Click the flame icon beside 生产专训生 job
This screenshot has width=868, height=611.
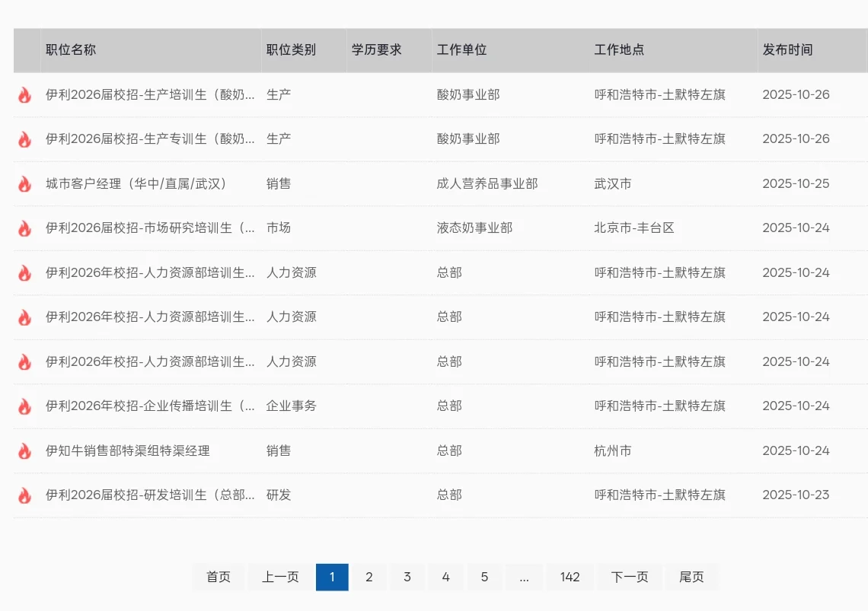coord(24,139)
